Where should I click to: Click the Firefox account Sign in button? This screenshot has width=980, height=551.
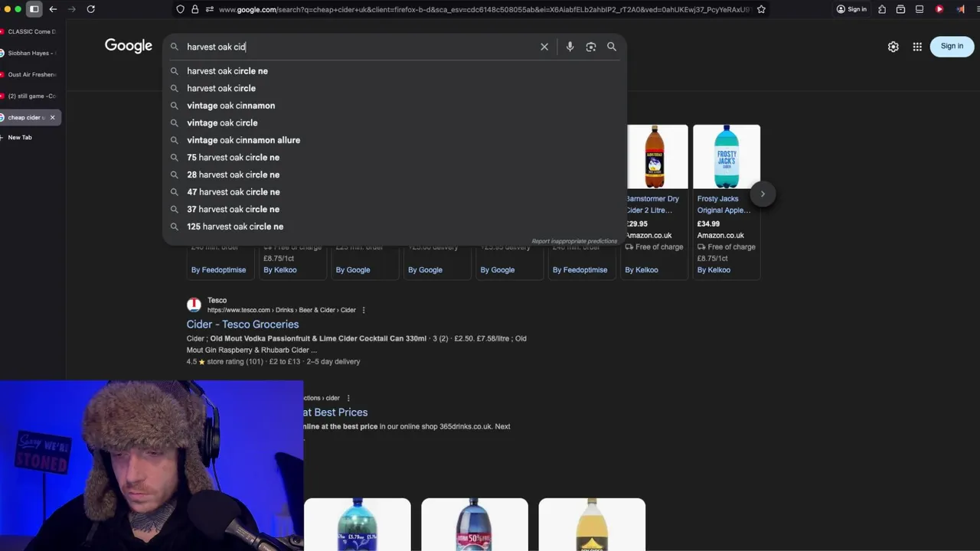pos(851,9)
